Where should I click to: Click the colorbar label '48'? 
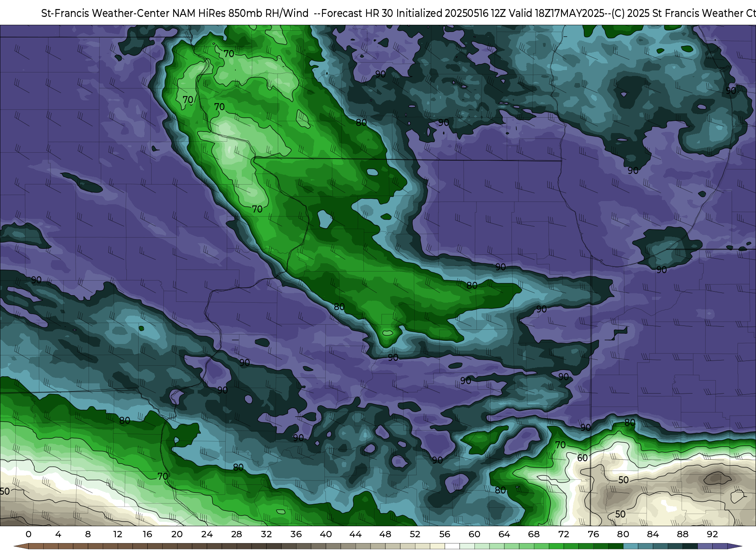point(385,534)
